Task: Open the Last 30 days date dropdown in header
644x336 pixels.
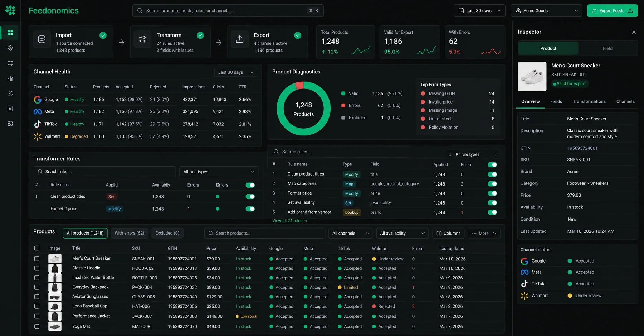Action: 479,11
